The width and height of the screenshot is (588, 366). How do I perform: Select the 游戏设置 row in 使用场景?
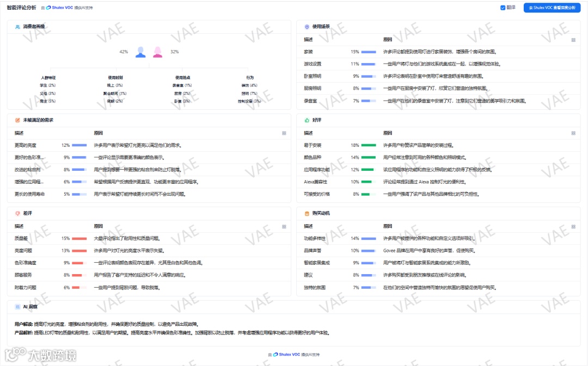coord(438,64)
